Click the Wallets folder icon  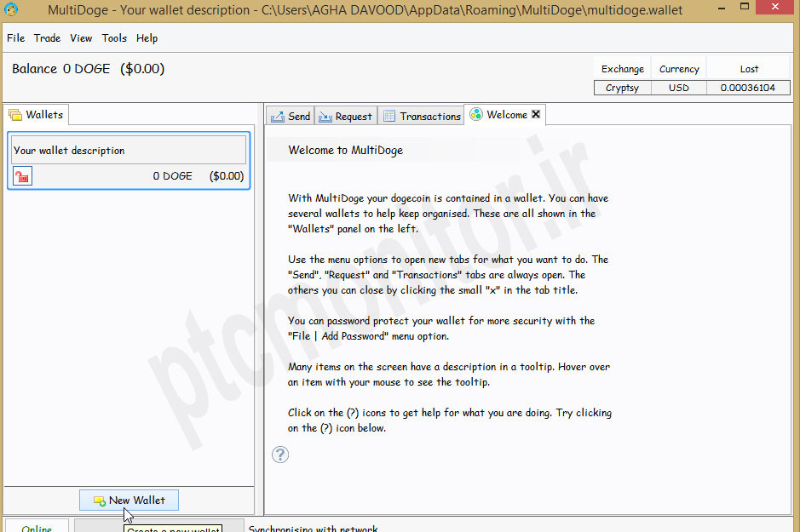(15, 115)
